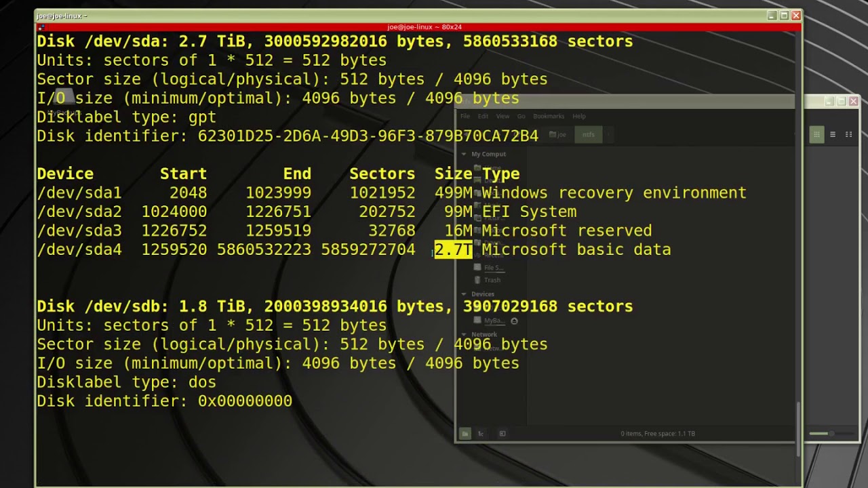Show places sidebar via status bar icon
868x488 pixels.
(x=465, y=434)
